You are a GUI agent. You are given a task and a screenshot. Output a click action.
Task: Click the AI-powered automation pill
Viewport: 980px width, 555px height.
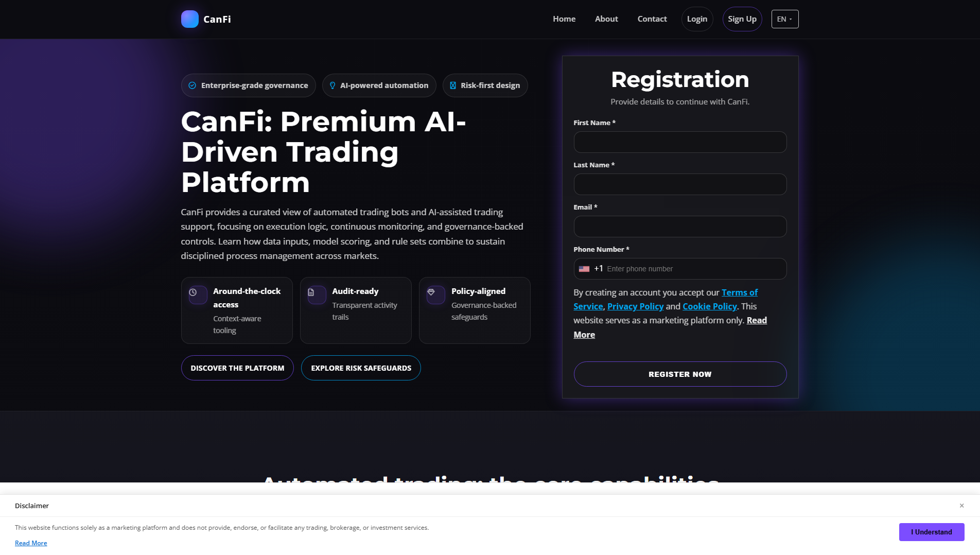(379, 85)
